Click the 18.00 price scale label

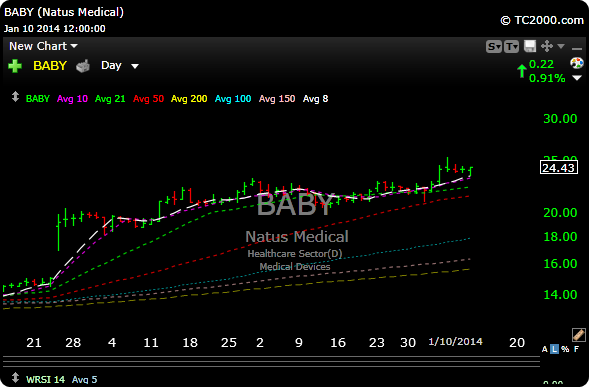pos(560,237)
